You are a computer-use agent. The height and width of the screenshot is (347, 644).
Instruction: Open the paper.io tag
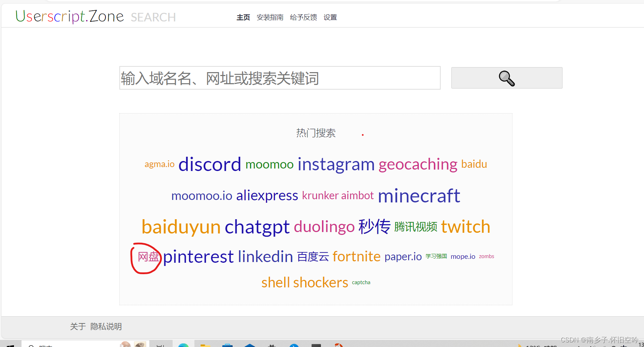[x=403, y=257]
